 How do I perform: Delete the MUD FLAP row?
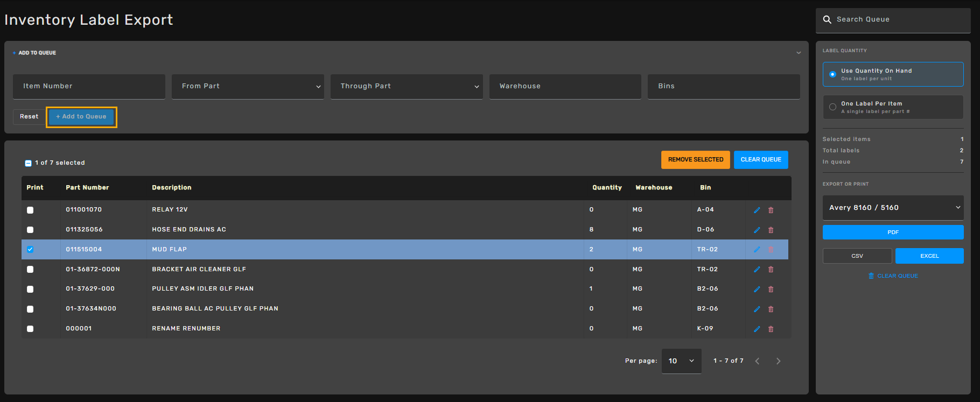pyautogui.click(x=771, y=249)
